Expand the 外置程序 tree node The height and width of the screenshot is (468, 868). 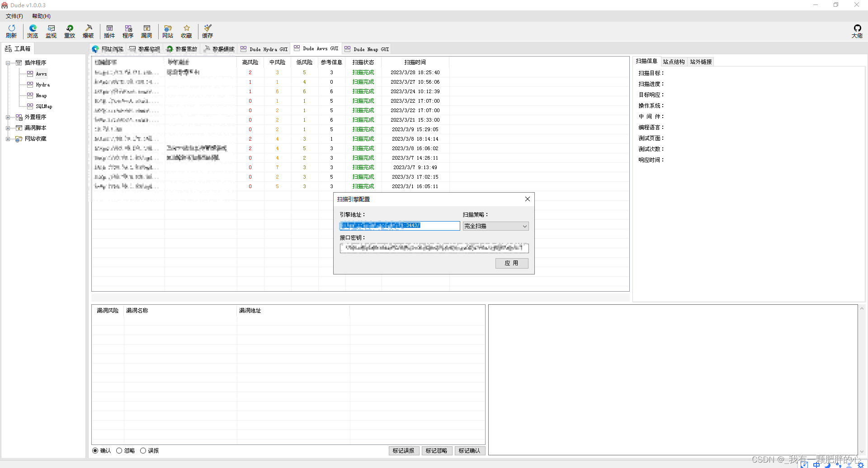[x=8, y=117]
